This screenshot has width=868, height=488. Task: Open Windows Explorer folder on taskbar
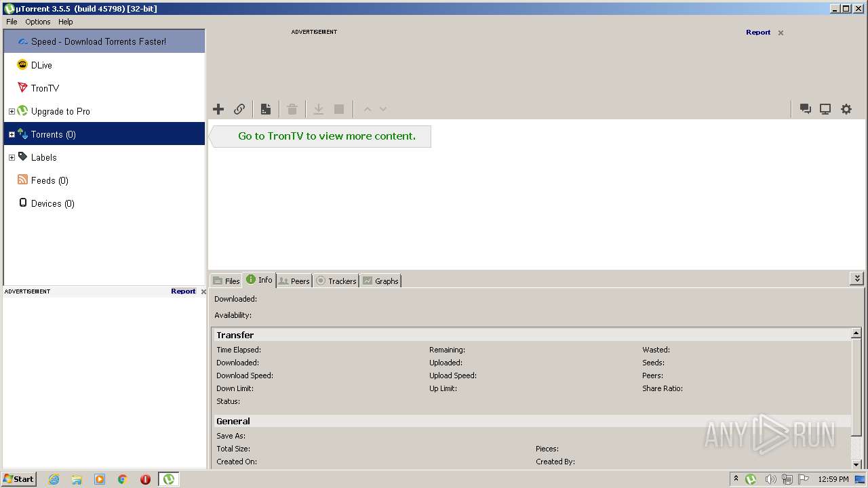[x=77, y=479]
